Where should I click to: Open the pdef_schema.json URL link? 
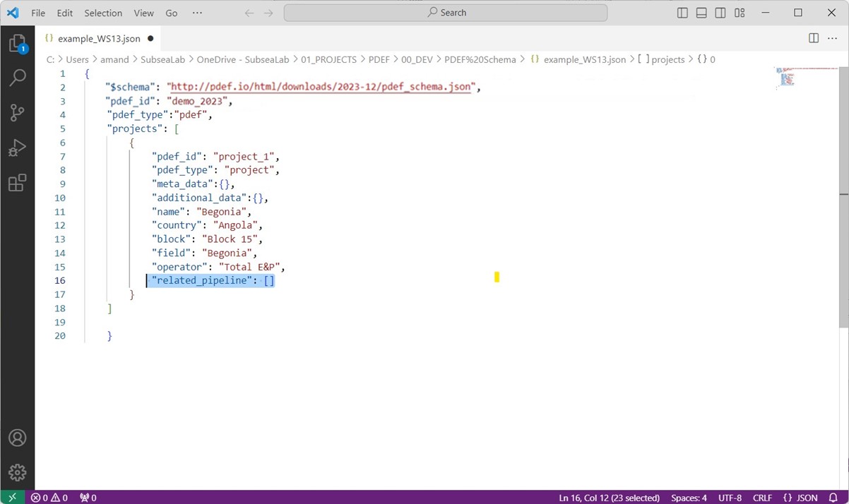[x=321, y=87]
